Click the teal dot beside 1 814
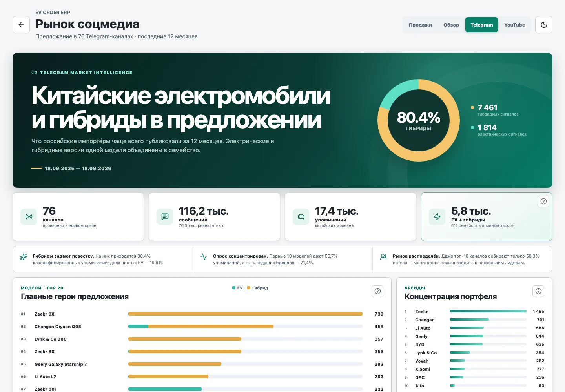Viewport: 565px width, 392px height. [x=472, y=127]
